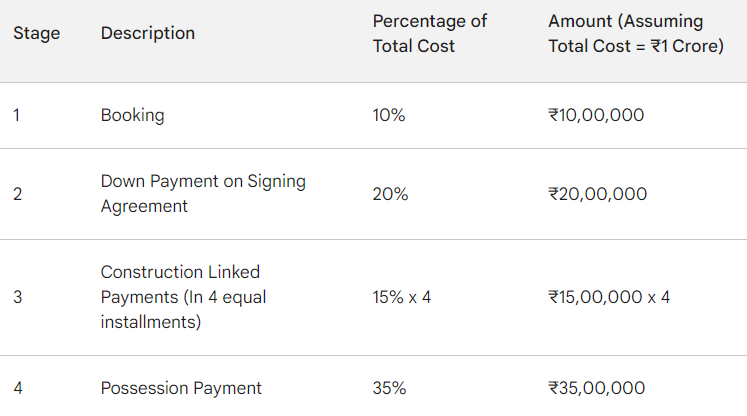The width and height of the screenshot is (747, 416).
Task: Select the ₹15,00,000 x 4 amount
Action: [609, 297]
